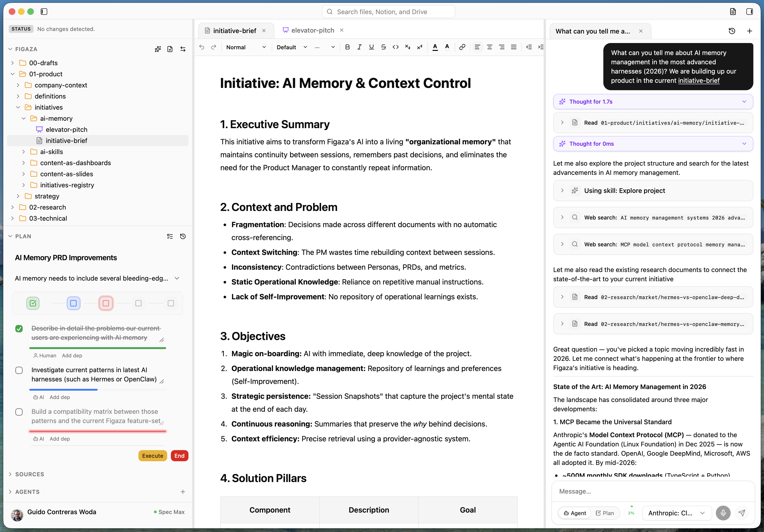Viewport: 764px width, 532px height.
Task: Insert a hyperlink via link icon
Action: coord(462,47)
